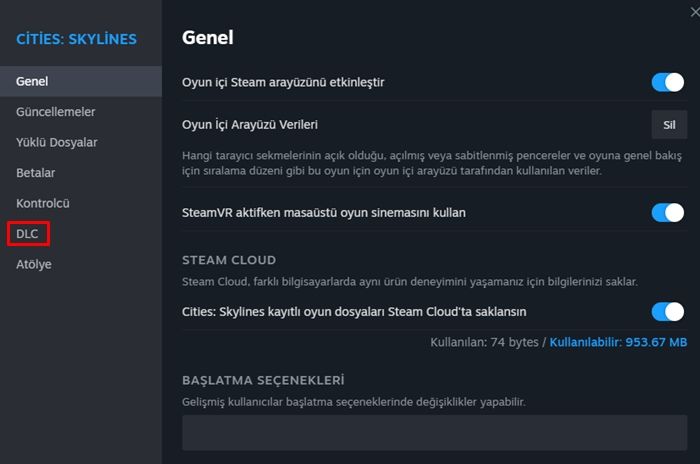Switch to the Betalar section
This screenshot has width=700, height=464.
pyautogui.click(x=36, y=173)
